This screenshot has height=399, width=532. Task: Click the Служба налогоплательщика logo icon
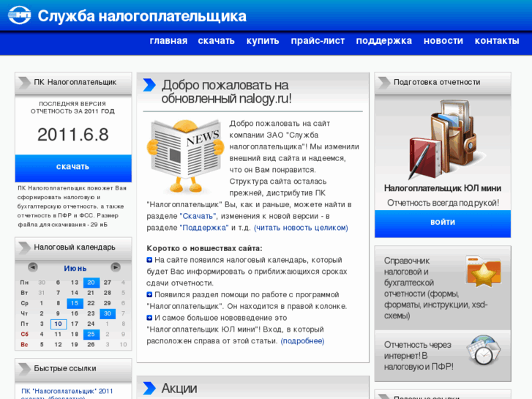tap(19, 15)
